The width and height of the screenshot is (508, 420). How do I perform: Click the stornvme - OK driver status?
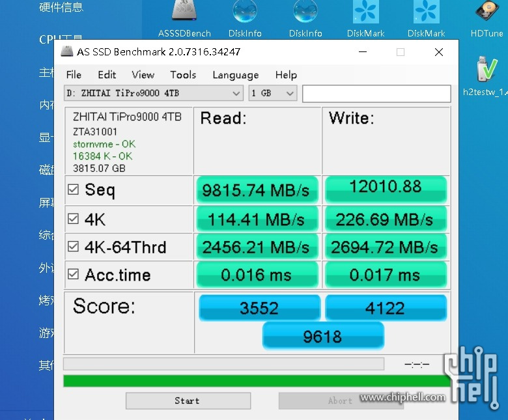104,144
